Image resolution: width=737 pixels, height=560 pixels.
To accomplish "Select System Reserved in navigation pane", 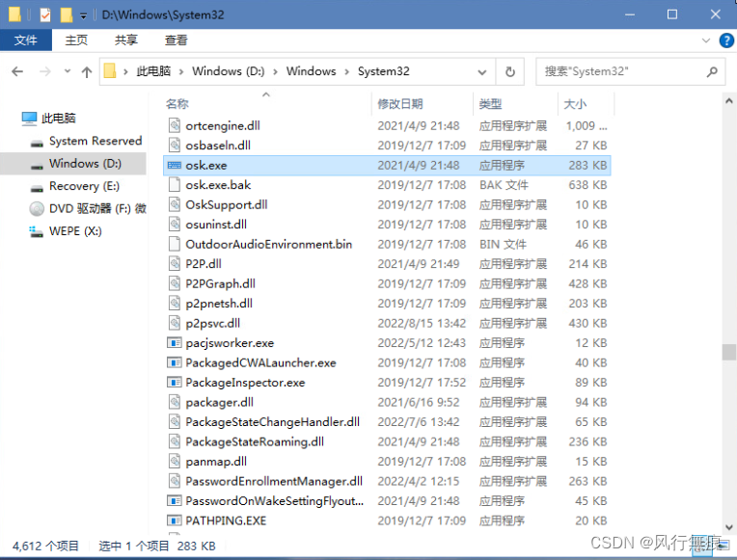I will (96, 141).
